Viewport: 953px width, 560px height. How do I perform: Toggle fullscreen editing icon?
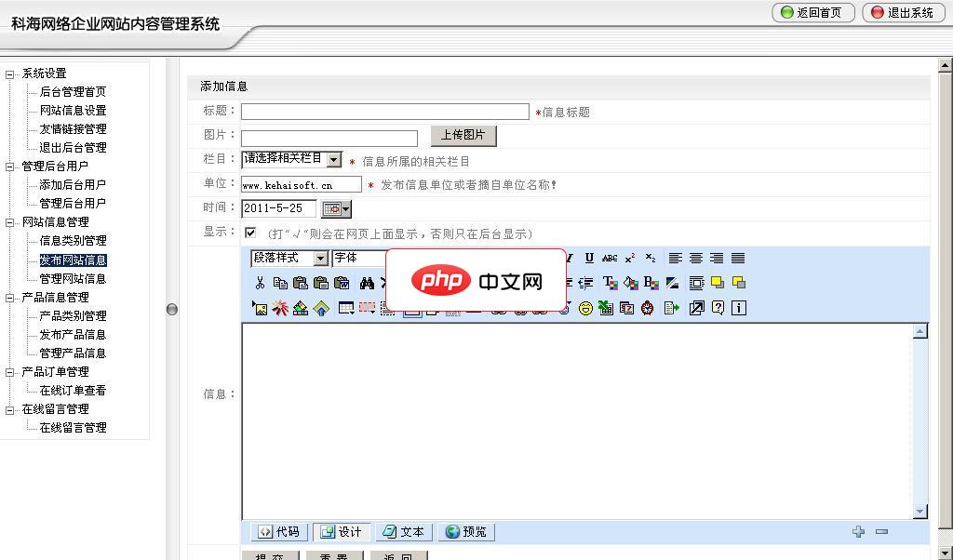696,308
